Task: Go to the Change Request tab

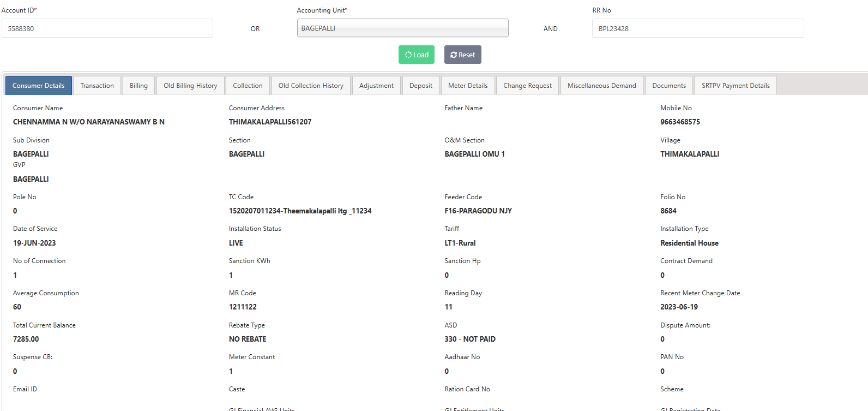Action: [x=527, y=86]
